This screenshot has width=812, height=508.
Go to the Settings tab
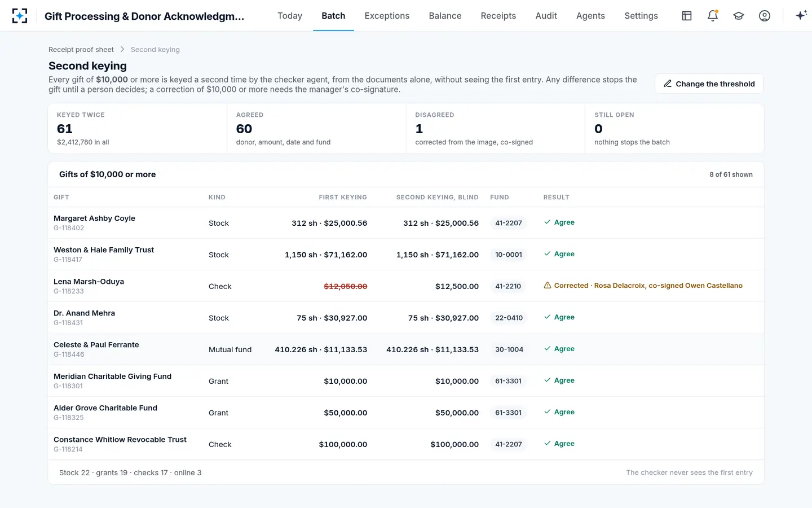pos(641,16)
